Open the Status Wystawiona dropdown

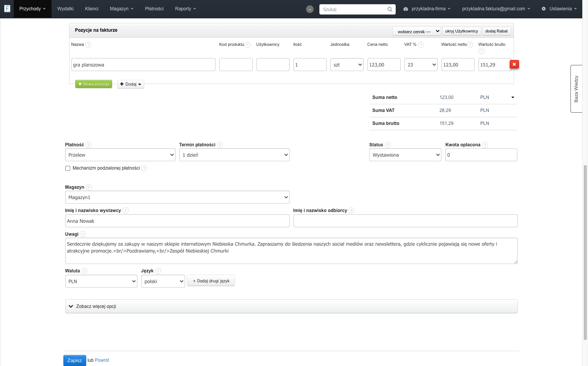405,155
